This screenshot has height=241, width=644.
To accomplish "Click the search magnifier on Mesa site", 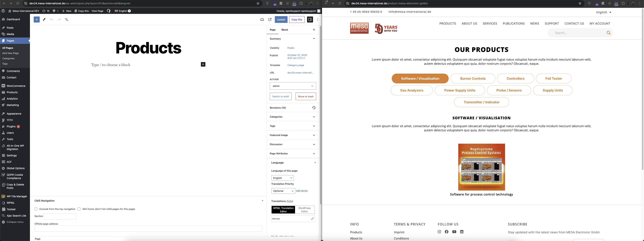I will click(608, 33).
